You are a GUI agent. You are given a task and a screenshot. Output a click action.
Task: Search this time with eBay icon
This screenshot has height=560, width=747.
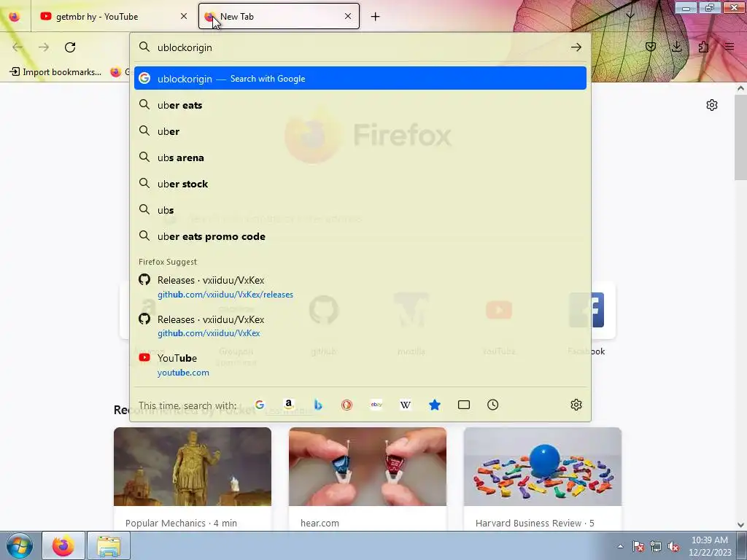tap(376, 405)
